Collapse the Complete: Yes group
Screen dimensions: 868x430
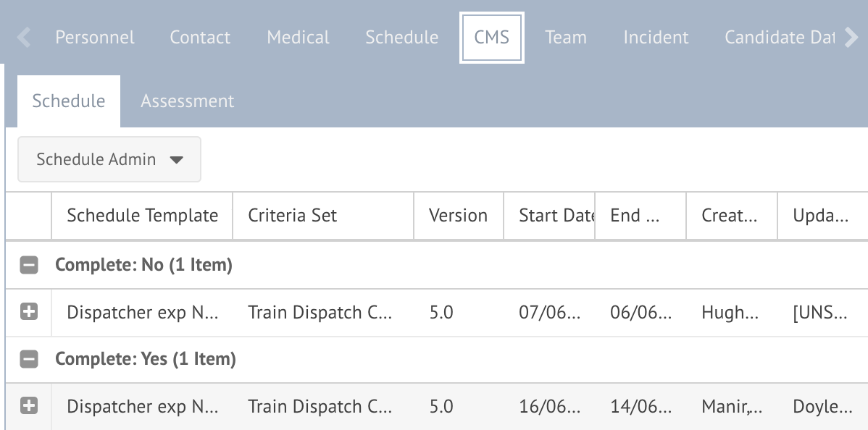29,359
